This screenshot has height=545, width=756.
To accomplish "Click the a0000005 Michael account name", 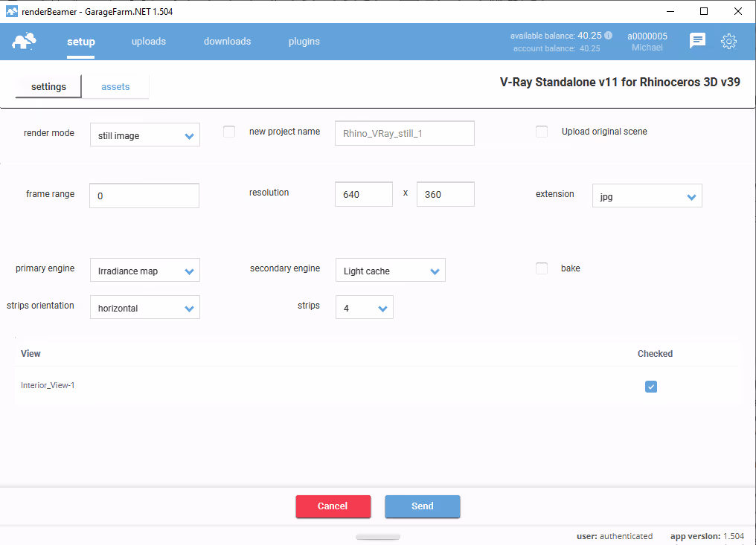I will (x=647, y=42).
